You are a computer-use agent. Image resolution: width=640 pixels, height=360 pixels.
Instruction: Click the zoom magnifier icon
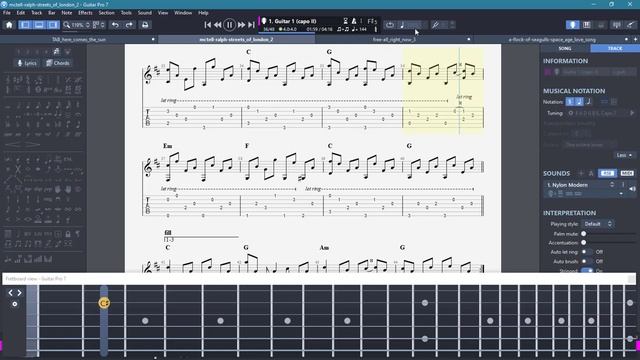[x=67, y=25]
